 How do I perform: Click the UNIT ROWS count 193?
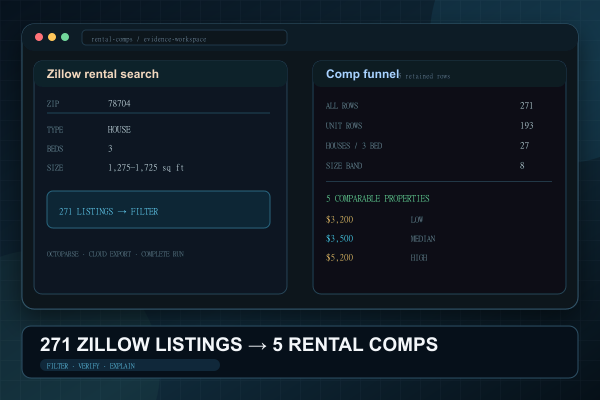[527, 126]
